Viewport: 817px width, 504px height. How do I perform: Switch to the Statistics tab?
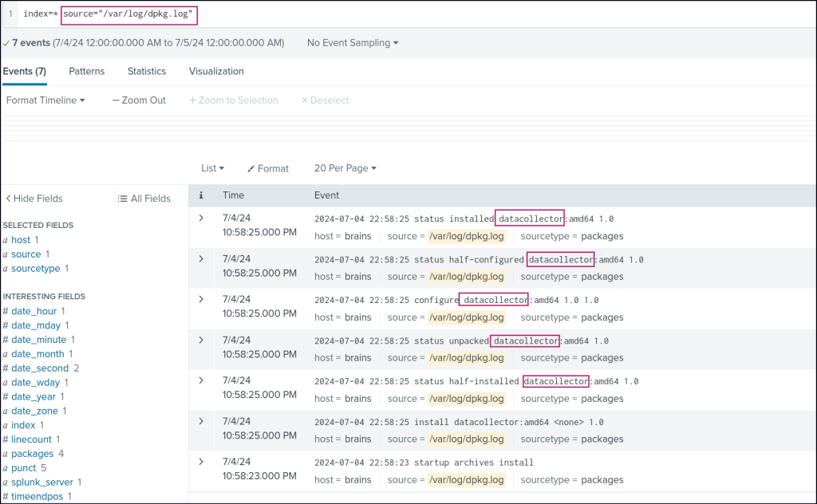(x=147, y=71)
